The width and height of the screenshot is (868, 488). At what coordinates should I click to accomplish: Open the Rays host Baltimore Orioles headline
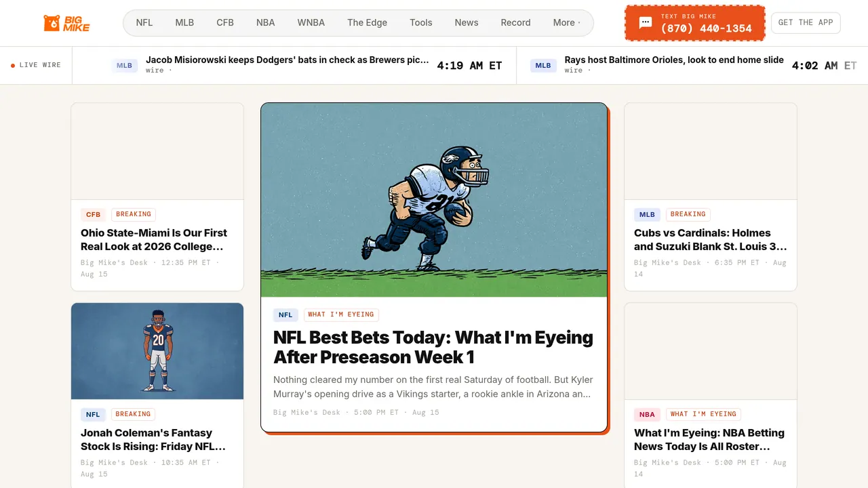[x=674, y=60]
